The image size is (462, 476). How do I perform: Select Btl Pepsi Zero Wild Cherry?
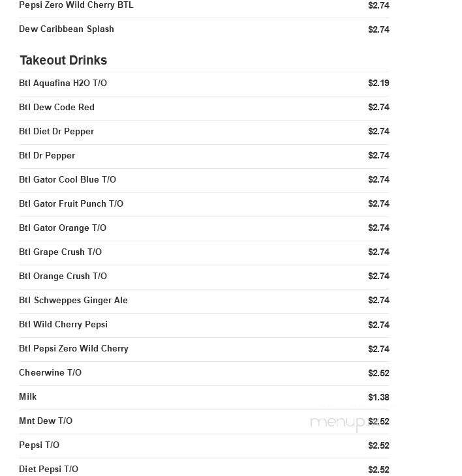(x=74, y=349)
